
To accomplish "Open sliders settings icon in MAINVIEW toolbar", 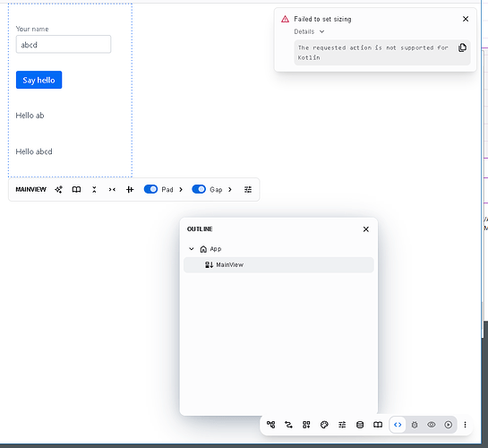I will point(248,189).
